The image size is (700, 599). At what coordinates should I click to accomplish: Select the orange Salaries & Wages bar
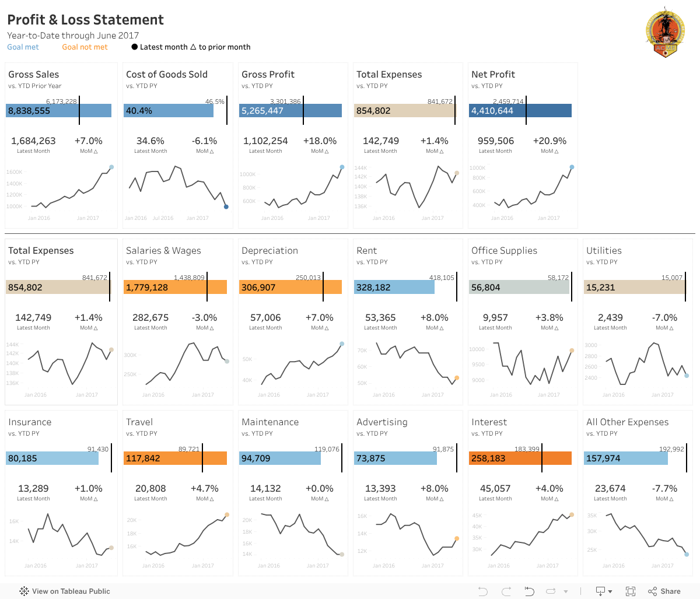pos(175,287)
